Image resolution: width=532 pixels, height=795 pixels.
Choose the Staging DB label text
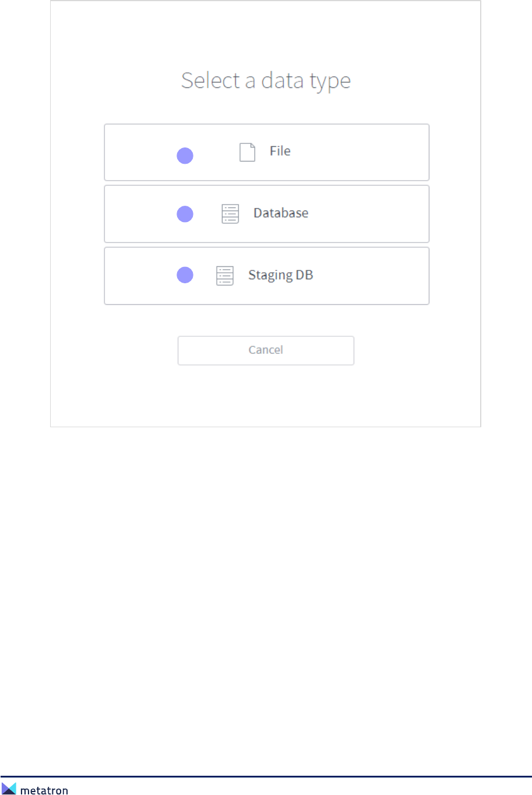280,275
